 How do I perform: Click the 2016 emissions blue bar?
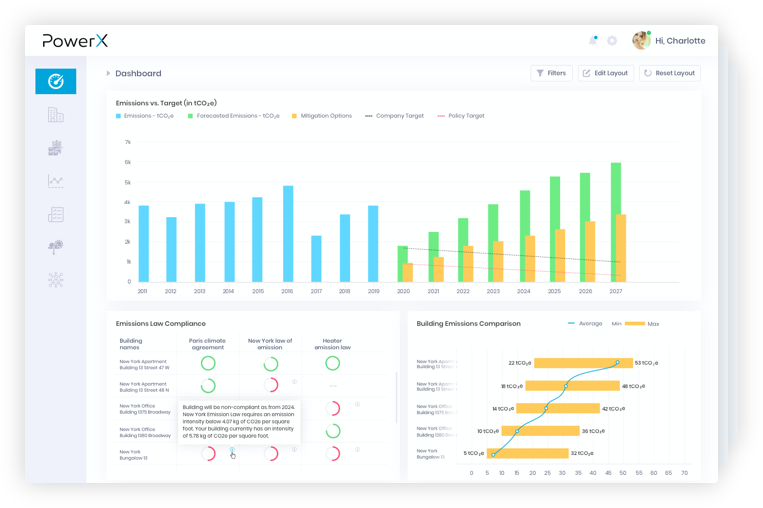coord(288,234)
